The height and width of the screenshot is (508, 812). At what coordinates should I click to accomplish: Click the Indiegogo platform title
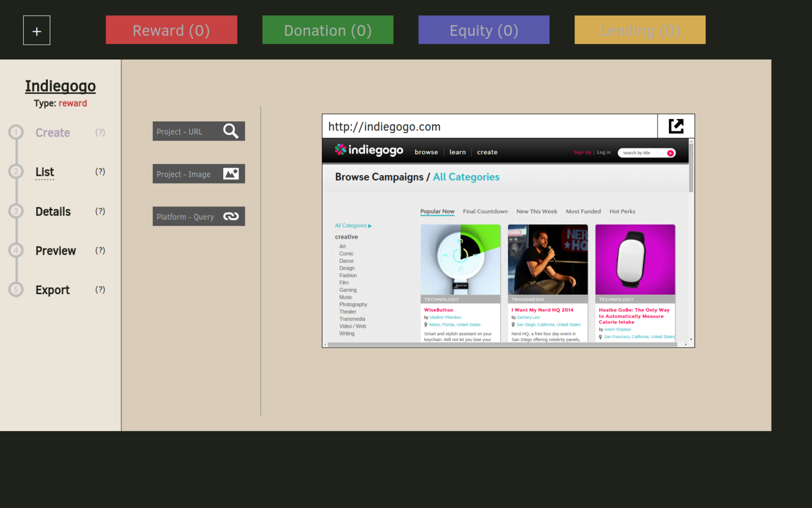(x=60, y=86)
